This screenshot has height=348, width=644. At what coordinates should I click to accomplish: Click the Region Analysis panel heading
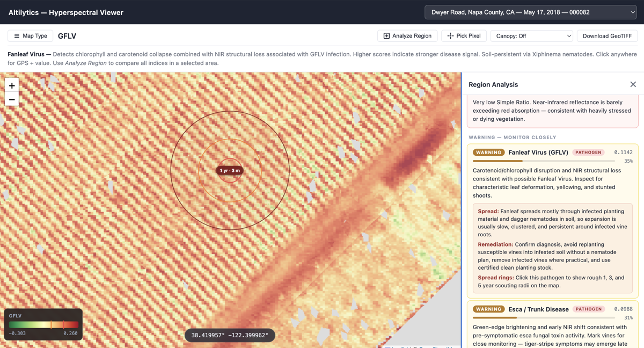tap(493, 84)
